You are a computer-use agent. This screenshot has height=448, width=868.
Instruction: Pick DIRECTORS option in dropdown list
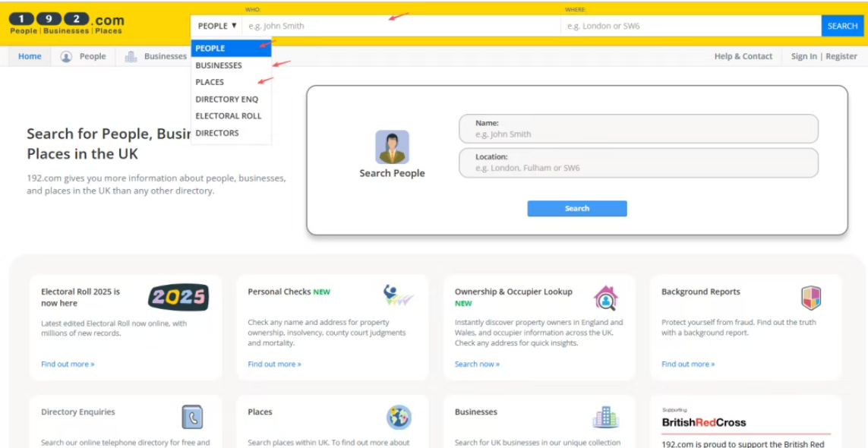click(217, 133)
